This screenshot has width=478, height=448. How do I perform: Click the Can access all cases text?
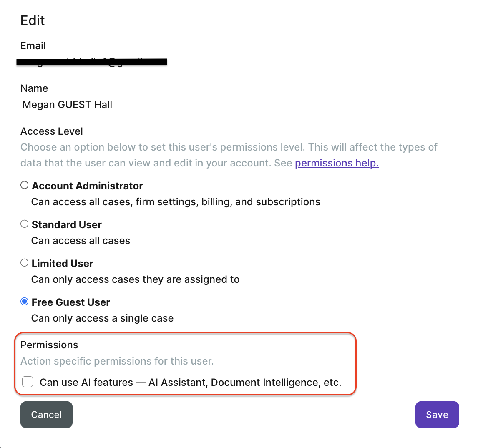pos(80,240)
